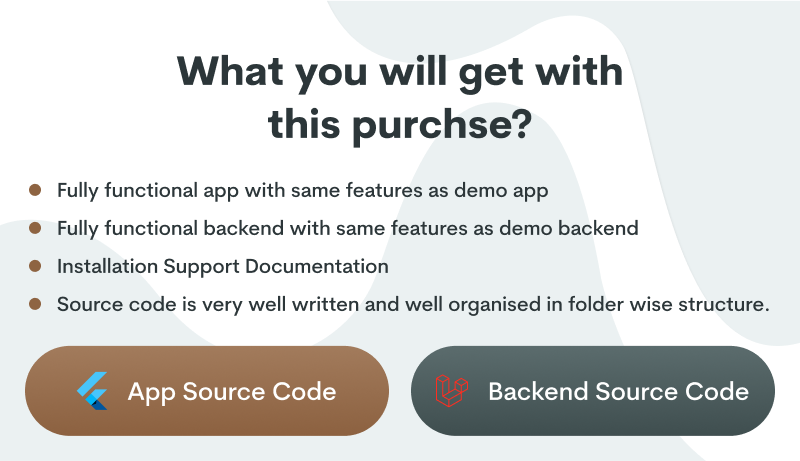Click the red Laravel logo icon

click(x=450, y=390)
